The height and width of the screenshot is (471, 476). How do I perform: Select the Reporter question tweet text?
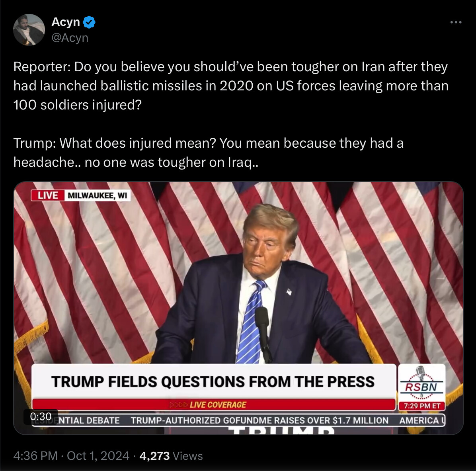point(231,86)
